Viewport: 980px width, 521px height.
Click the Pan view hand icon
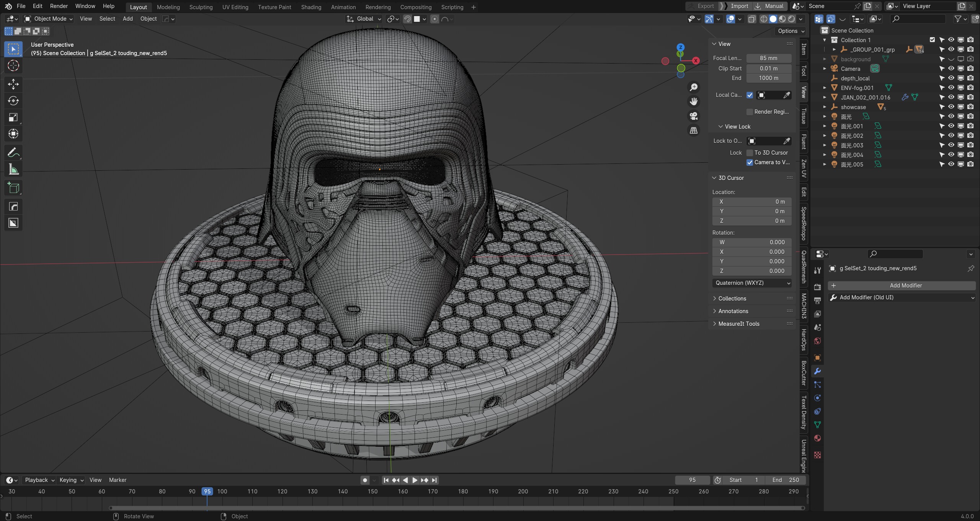point(694,101)
